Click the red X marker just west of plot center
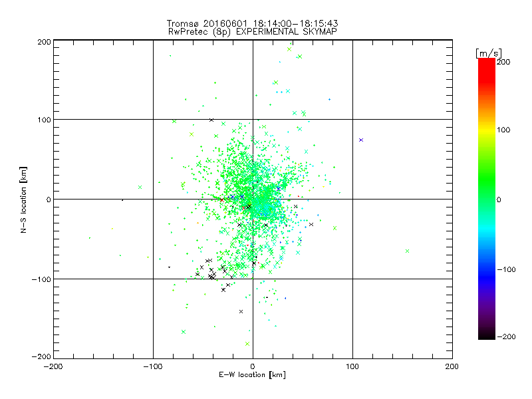Screen dimensions: 532x399 [x=222, y=200]
